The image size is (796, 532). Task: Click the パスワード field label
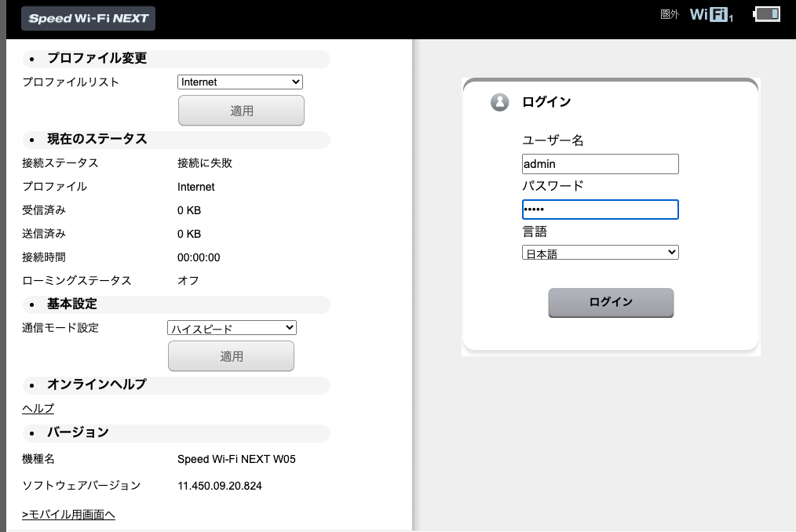pos(553,186)
